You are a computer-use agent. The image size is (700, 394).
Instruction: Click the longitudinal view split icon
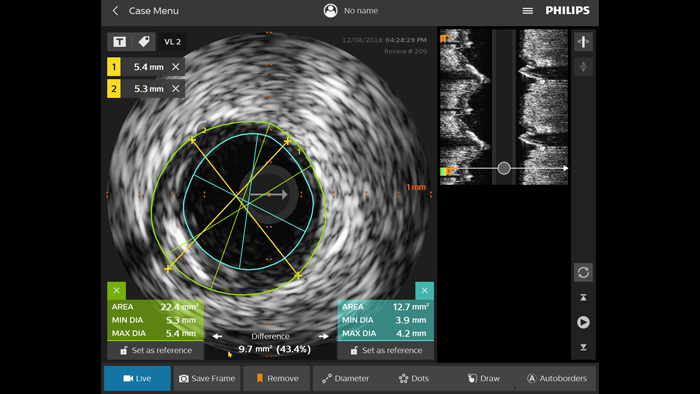pos(583,41)
